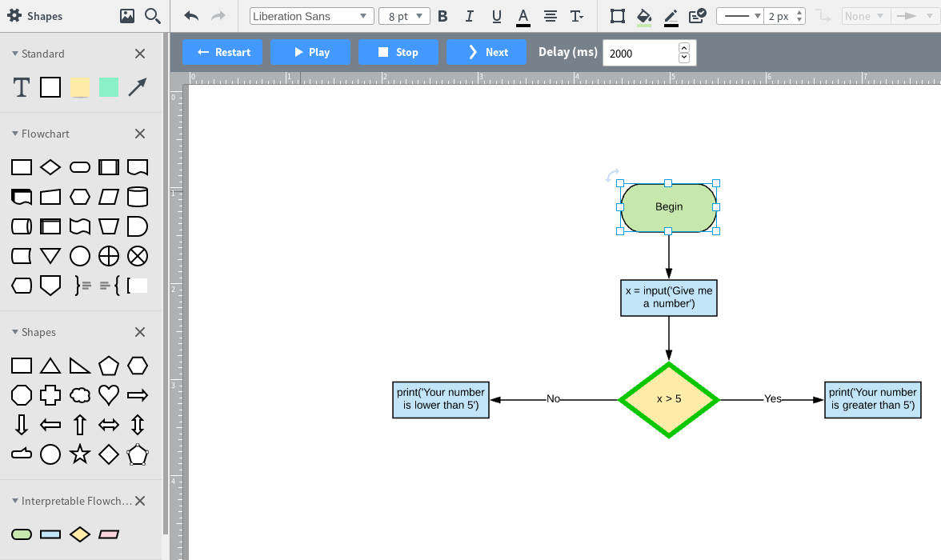
Task: Open shape search with the magnifier icon
Action: 152,16
